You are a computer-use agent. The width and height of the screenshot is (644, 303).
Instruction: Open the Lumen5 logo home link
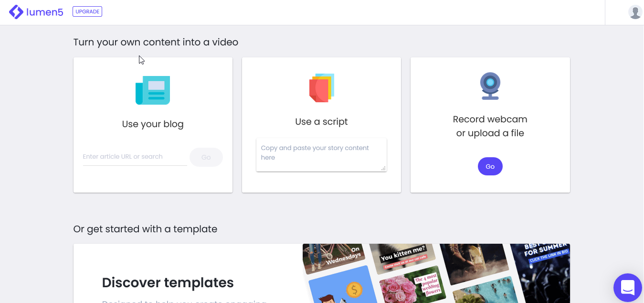[x=36, y=12]
